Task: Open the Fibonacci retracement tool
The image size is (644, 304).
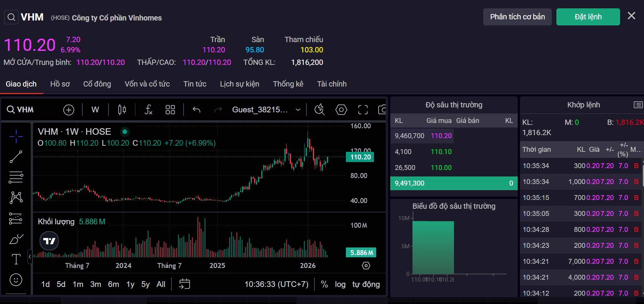Action: [x=16, y=177]
